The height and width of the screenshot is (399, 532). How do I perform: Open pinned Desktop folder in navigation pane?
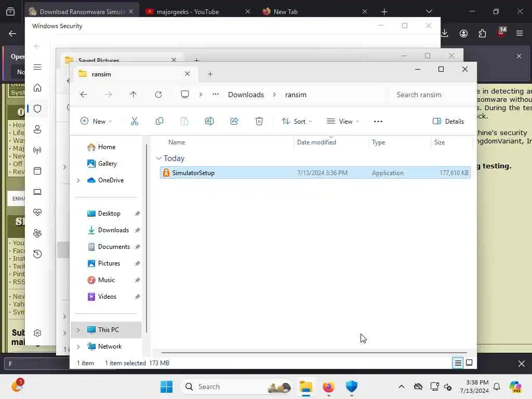(104, 214)
